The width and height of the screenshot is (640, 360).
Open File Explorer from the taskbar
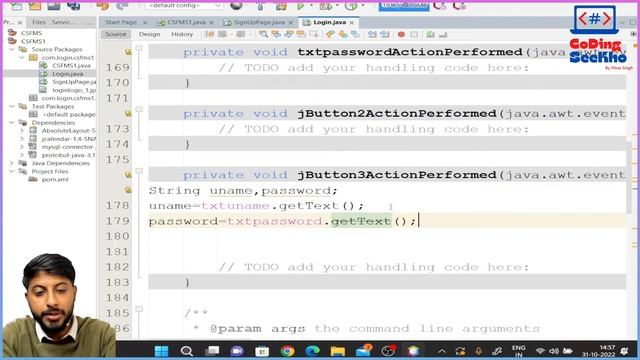(x=338, y=351)
